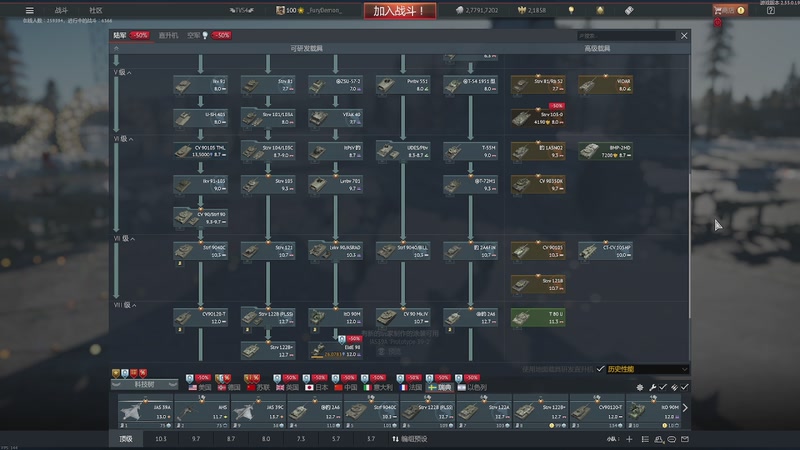The image size is (800, 450).
Task: Open the hamburger main menu
Action: (x=30, y=10)
